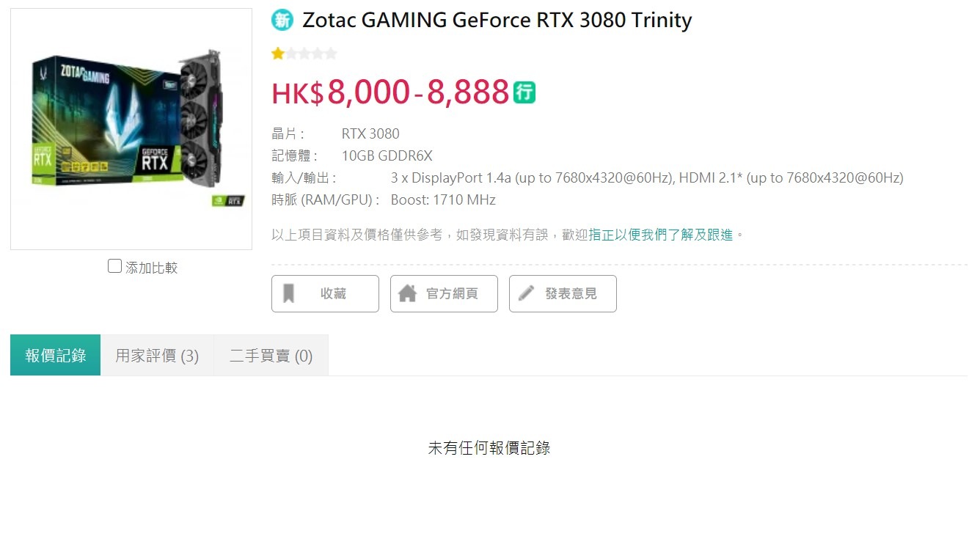
Task: Open the 二手買賣 (0) tab
Action: 271,355
